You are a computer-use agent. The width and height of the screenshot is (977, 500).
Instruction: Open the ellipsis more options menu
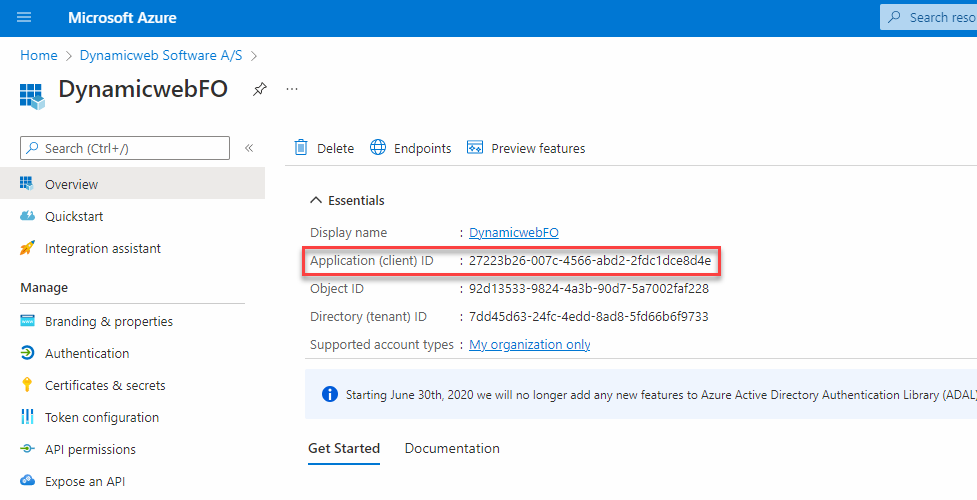click(x=292, y=89)
